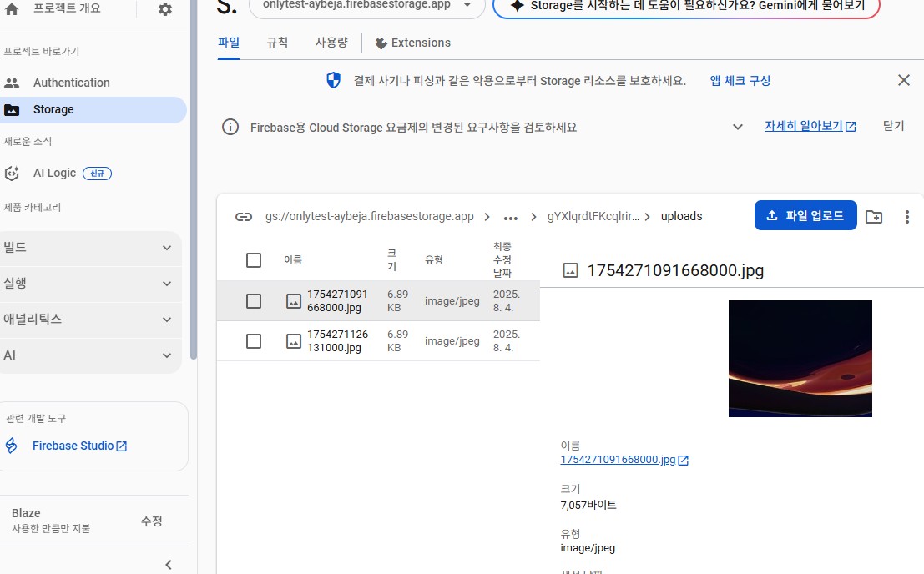Expand the 애널리틱스 category

91,320
